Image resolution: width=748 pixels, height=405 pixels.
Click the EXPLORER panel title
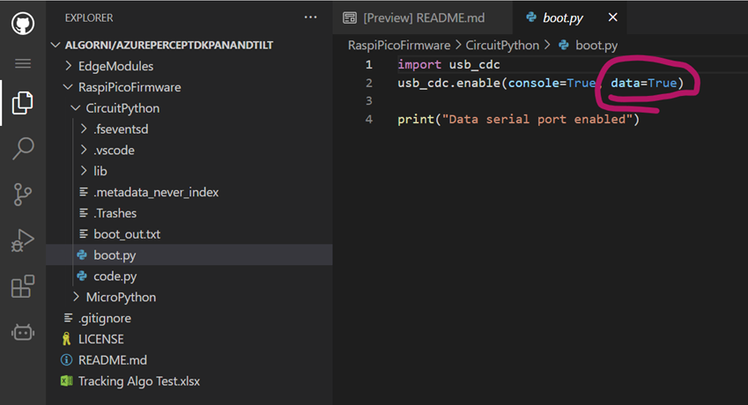(x=89, y=18)
